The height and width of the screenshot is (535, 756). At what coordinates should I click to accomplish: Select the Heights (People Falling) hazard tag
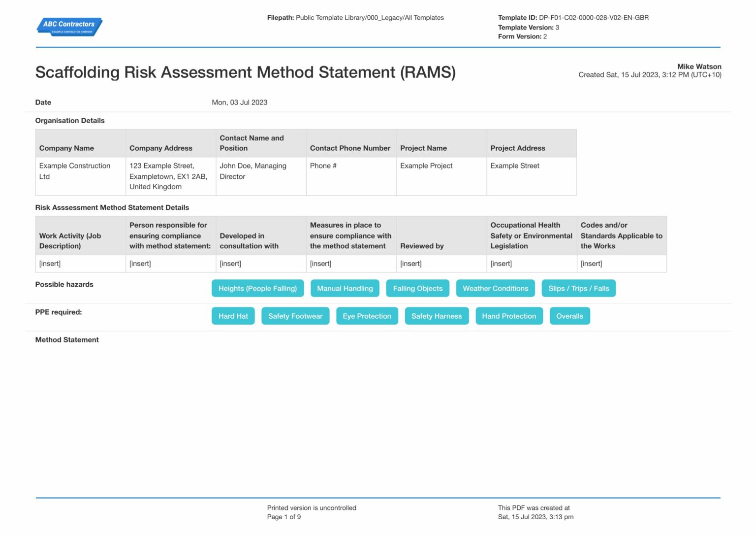(257, 289)
